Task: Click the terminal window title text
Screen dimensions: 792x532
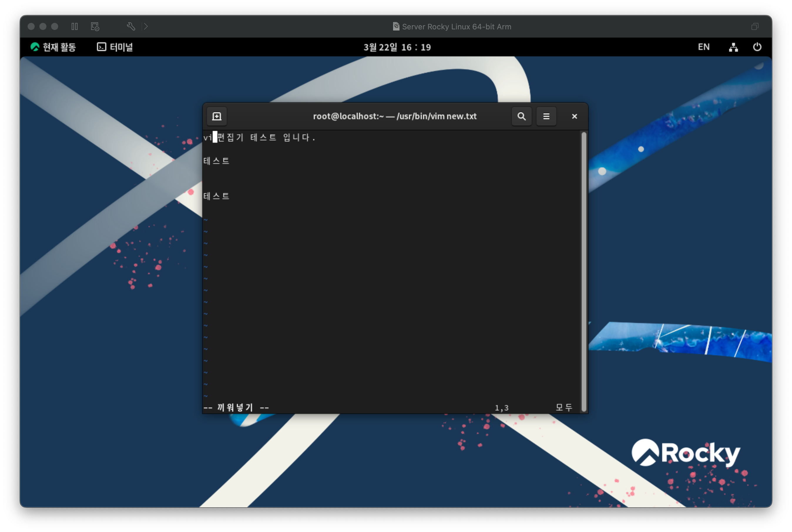Action: click(395, 116)
